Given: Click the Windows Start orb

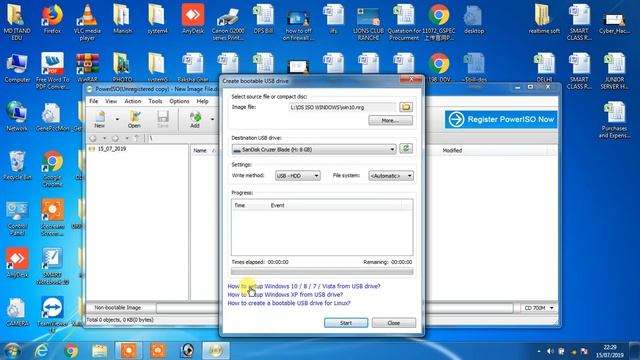Looking at the screenshot, I should (x=13, y=351).
